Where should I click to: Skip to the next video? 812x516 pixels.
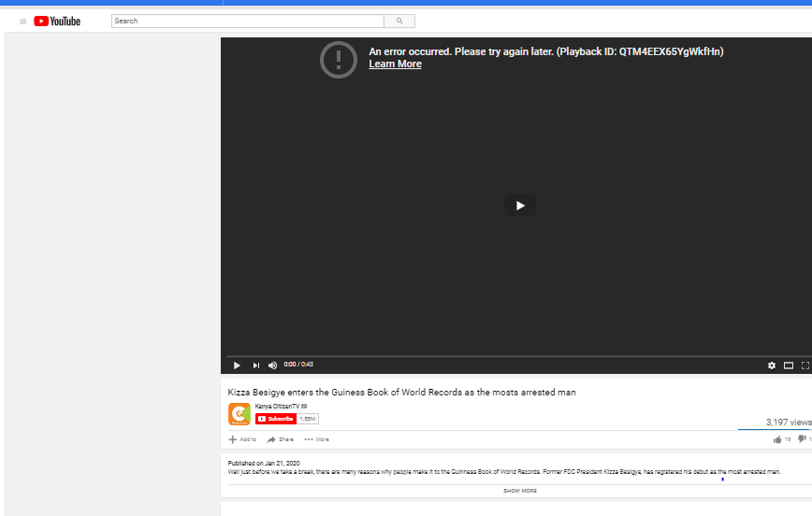click(x=255, y=365)
